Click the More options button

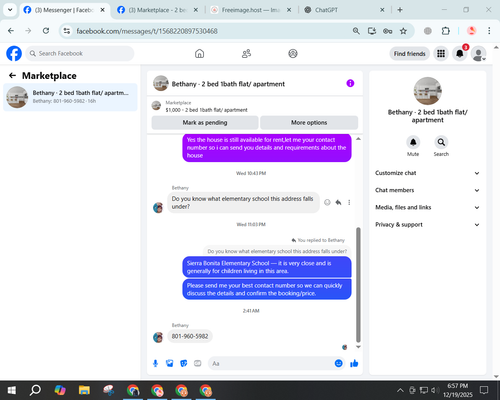pos(309,123)
